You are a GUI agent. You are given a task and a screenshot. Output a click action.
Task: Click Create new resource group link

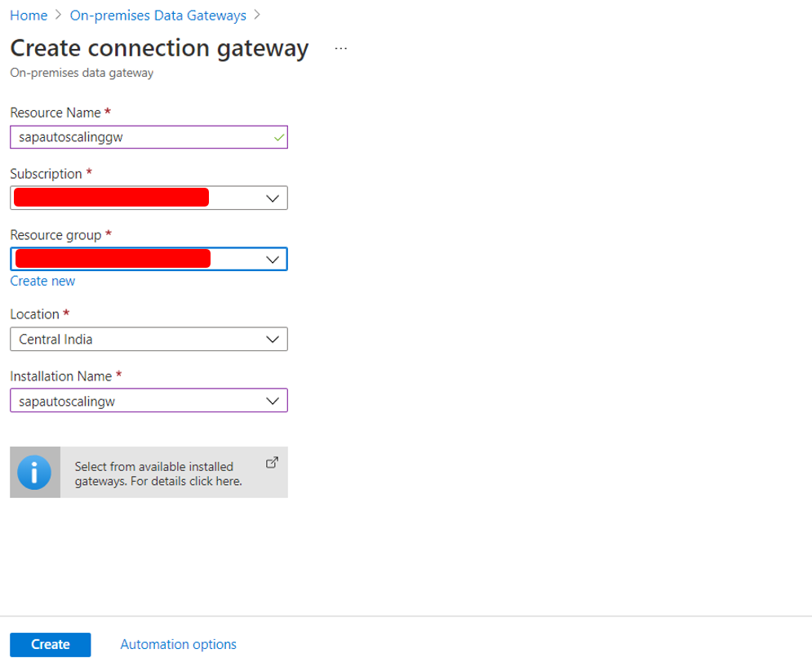[42, 281]
